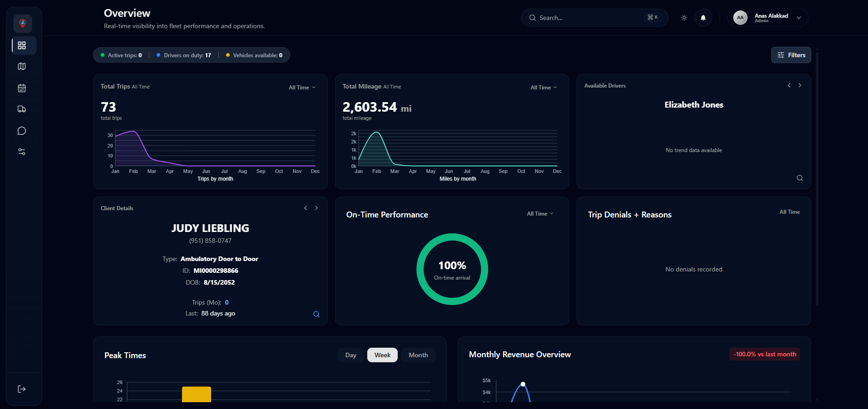The width and height of the screenshot is (868, 409).
Task: Open the Calendar scheduling icon
Action: (x=22, y=88)
